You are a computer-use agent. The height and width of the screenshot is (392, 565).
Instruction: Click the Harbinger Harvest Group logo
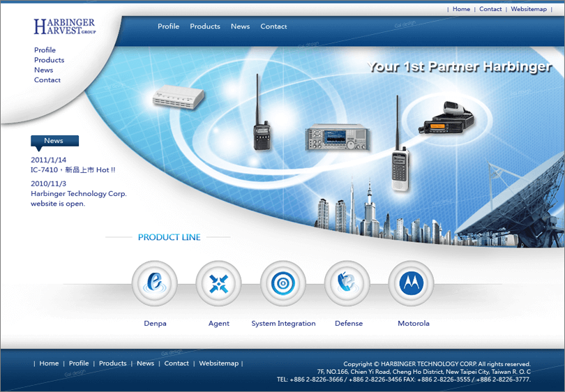(65, 27)
